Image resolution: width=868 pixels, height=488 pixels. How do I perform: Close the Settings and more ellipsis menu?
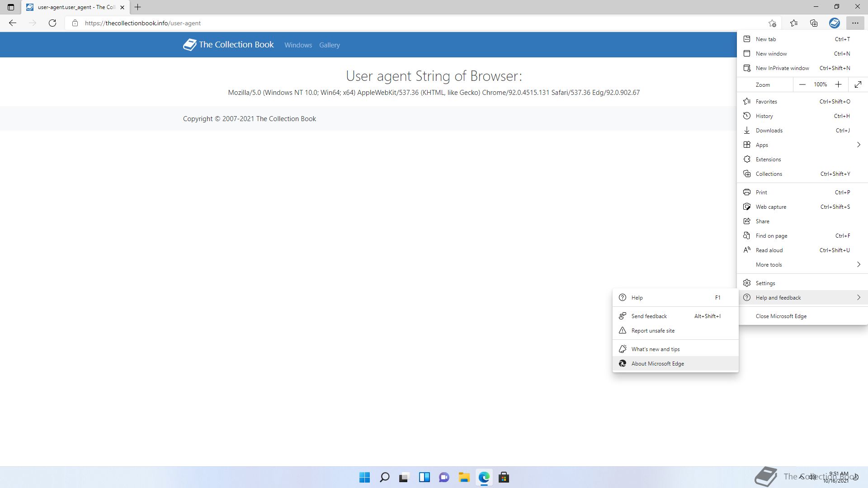click(855, 23)
